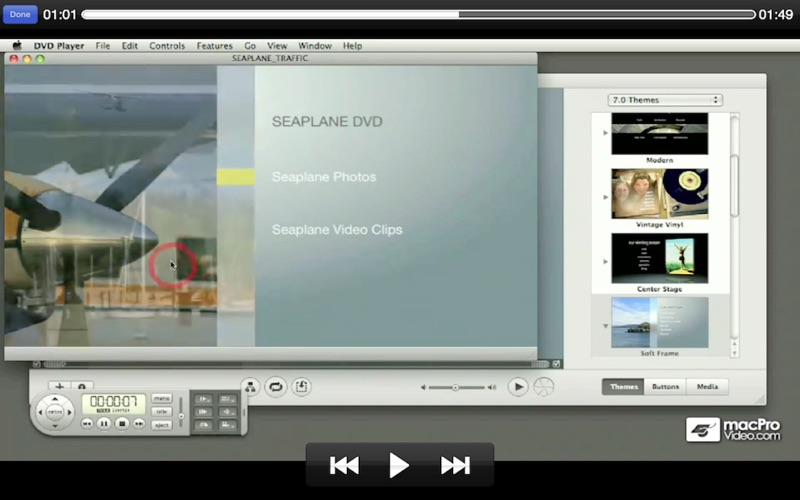
Task: Select Seaplane Video Clips in the DVD menu
Action: click(337, 230)
